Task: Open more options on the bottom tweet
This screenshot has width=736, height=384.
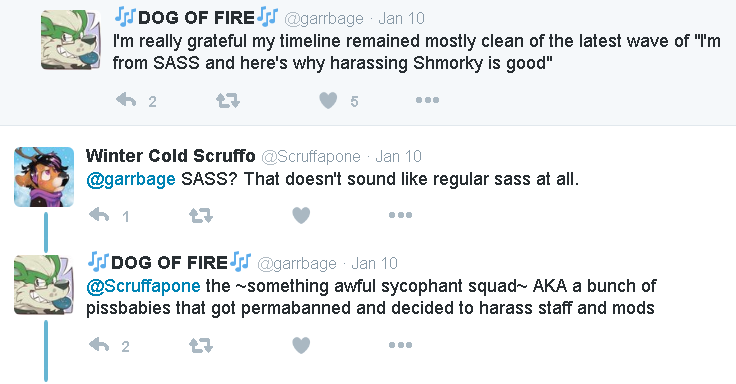Action: click(x=400, y=345)
